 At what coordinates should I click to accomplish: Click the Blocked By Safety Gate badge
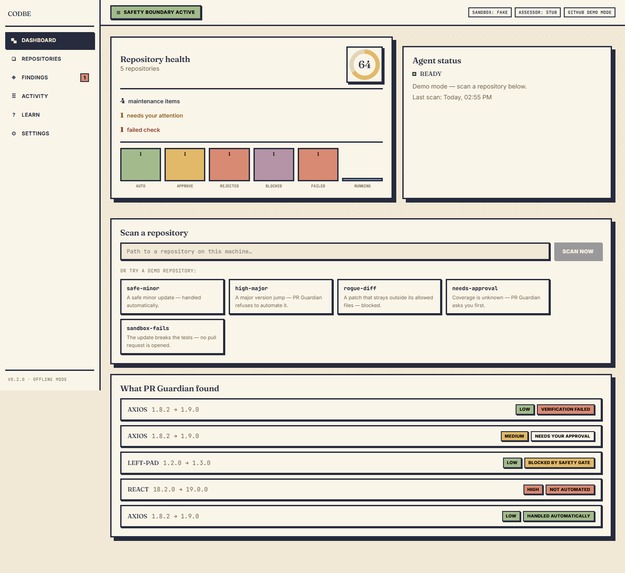click(x=559, y=463)
